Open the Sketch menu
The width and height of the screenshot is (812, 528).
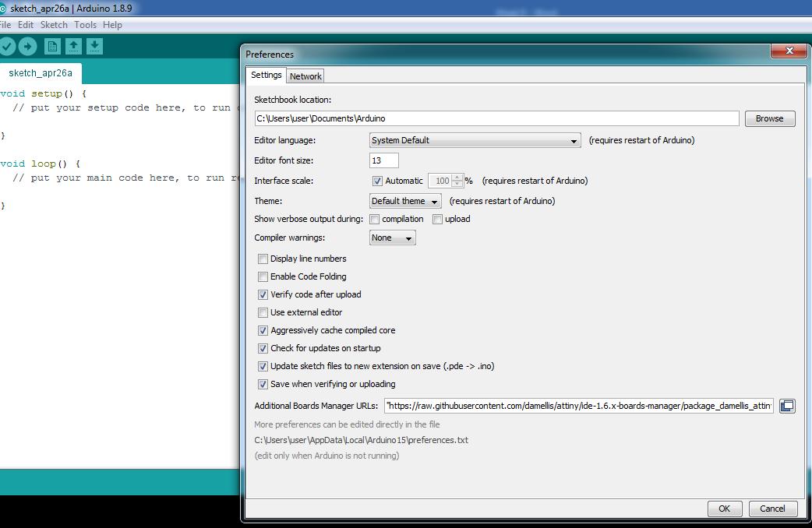pos(54,25)
